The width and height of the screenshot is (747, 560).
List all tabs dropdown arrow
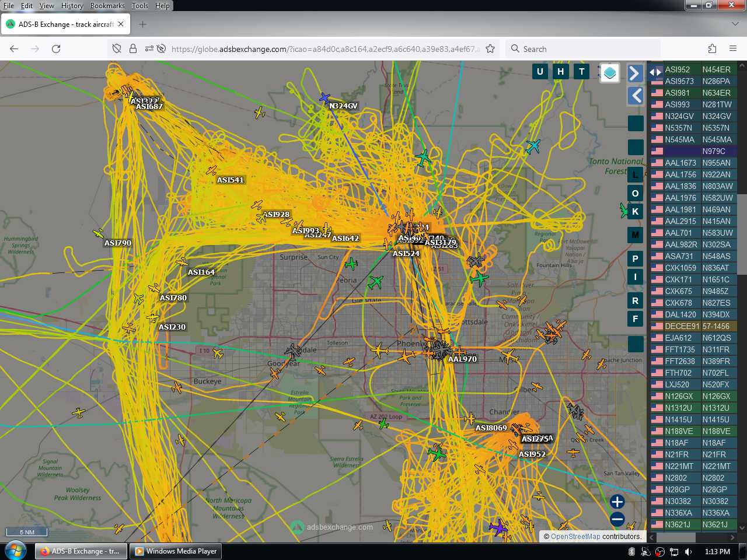coord(735,24)
